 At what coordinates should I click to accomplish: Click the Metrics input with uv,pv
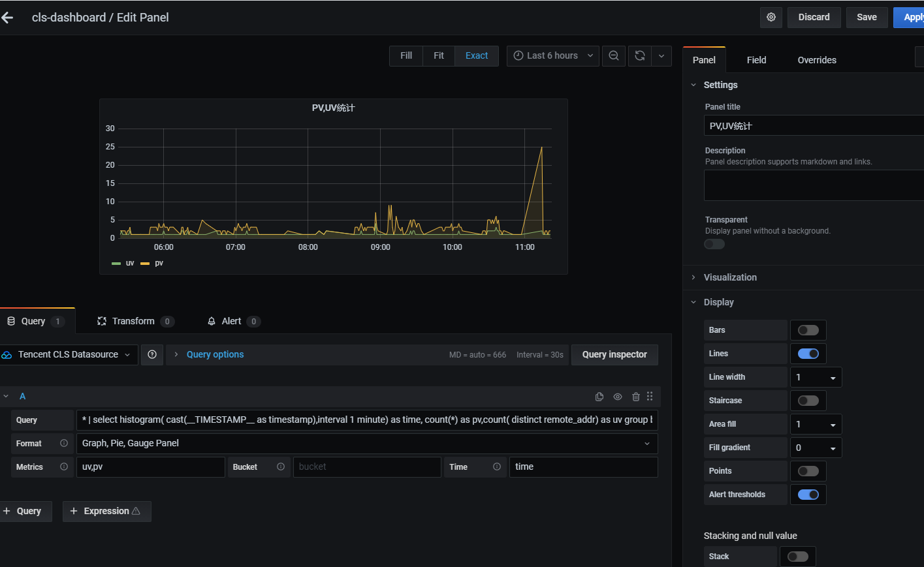pyautogui.click(x=151, y=467)
